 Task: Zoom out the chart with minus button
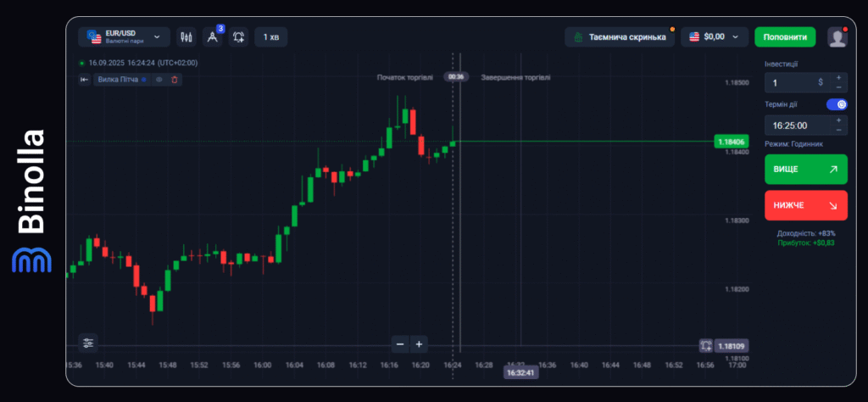[400, 344]
